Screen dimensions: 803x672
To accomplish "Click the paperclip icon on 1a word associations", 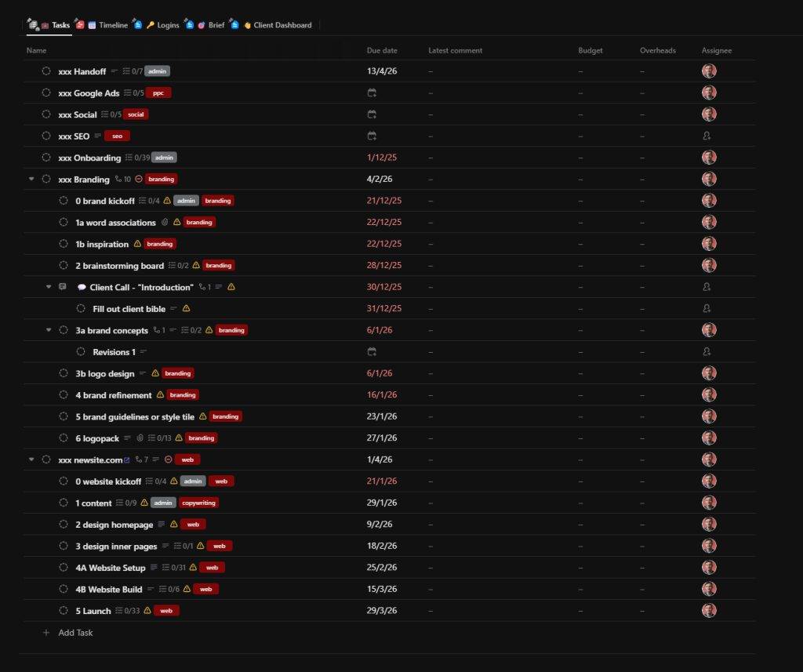I will click(164, 222).
